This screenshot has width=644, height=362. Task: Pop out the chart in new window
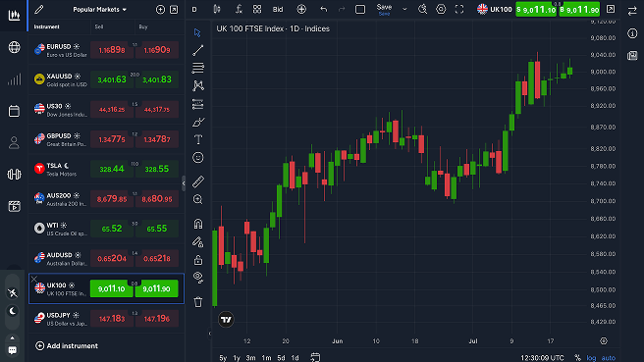611,9
